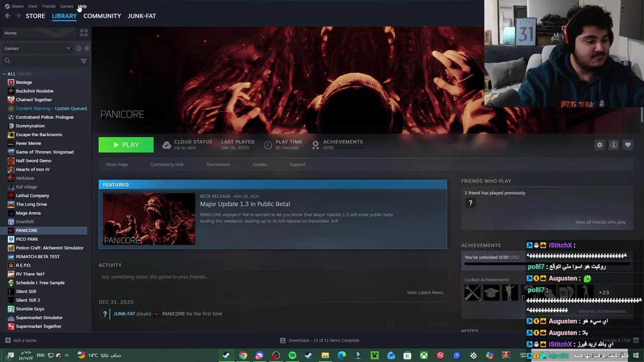Go back with the back arrow
Viewport: 644px width, 362px height.
(8, 16)
